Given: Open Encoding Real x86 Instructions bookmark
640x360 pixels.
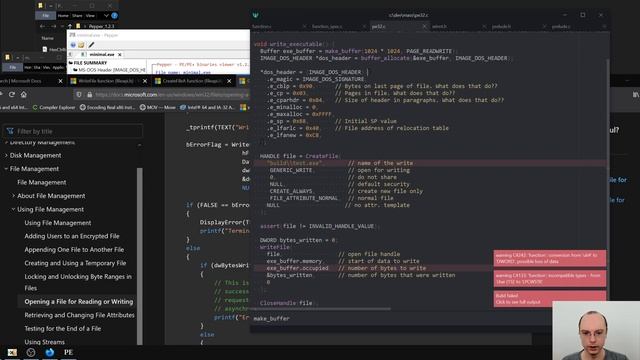Looking at the screenshot, I should click(107, 107).
